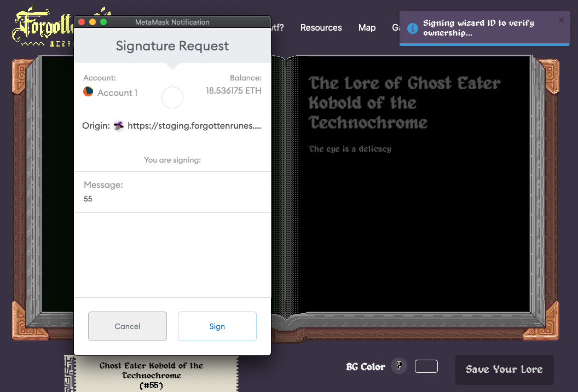Viewport: 578px width, 392px height.
Task: Open the Resources menu item
Action: click(321, 27)
